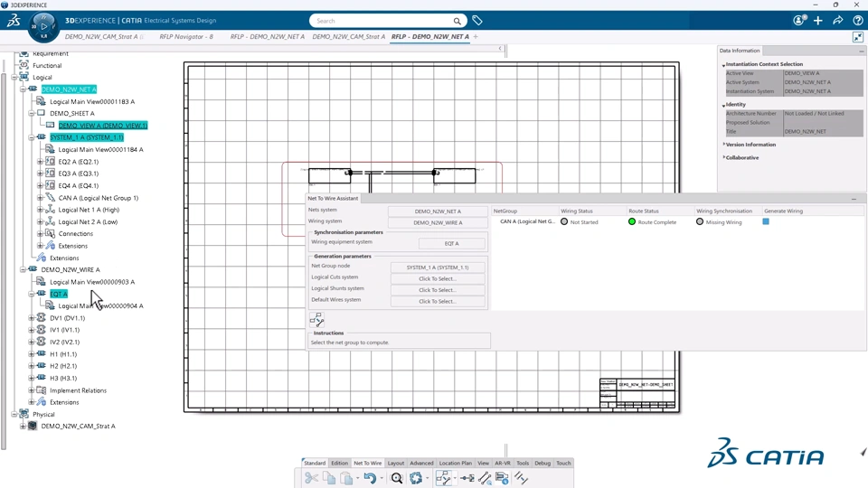Click the compute net group icon in assistant

(x=316, y=320)
